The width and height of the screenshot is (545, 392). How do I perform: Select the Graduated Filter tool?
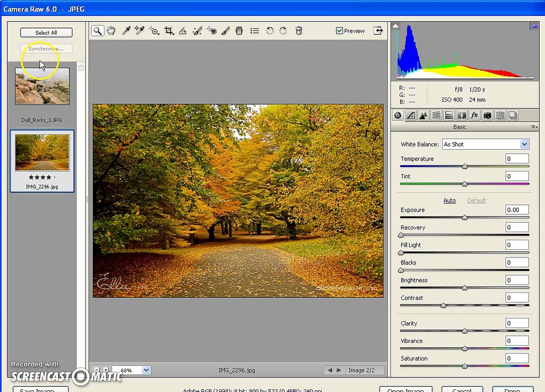pos(239,30)
